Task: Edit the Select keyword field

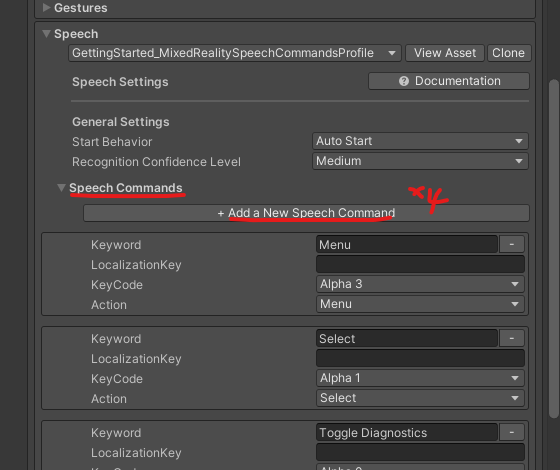Action: click(x=407, y=339)
